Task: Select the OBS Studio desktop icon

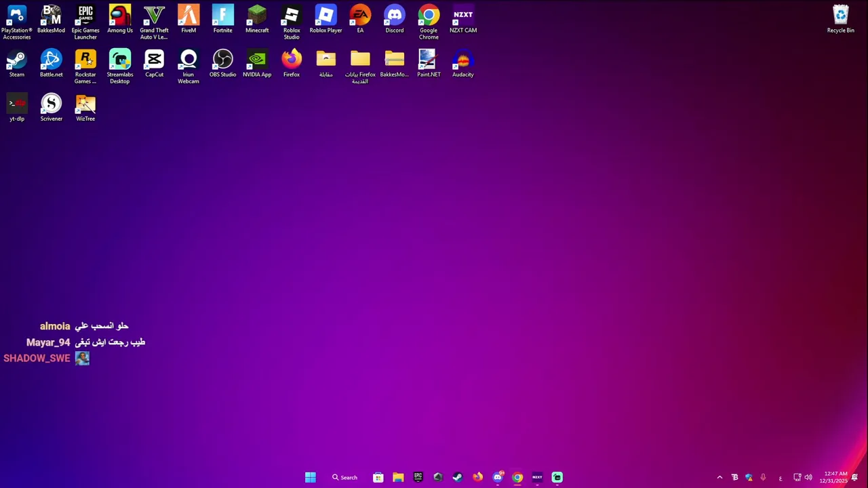Action: (x=222, y=64)
